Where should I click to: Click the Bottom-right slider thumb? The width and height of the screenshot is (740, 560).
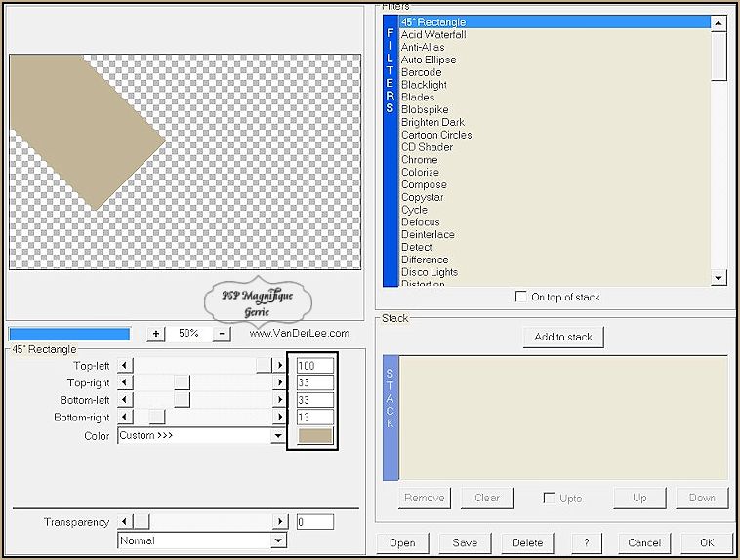click(x=156, y=417)
